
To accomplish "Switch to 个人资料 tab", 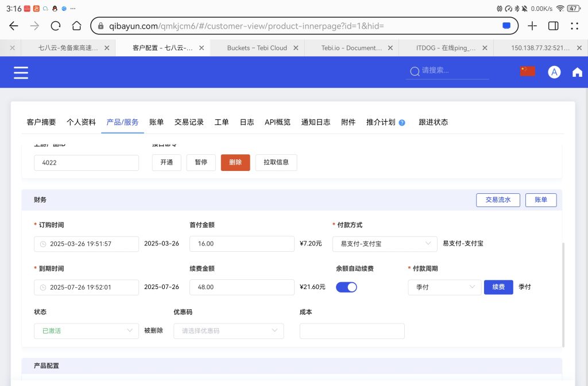I will [x=82, y=122].
